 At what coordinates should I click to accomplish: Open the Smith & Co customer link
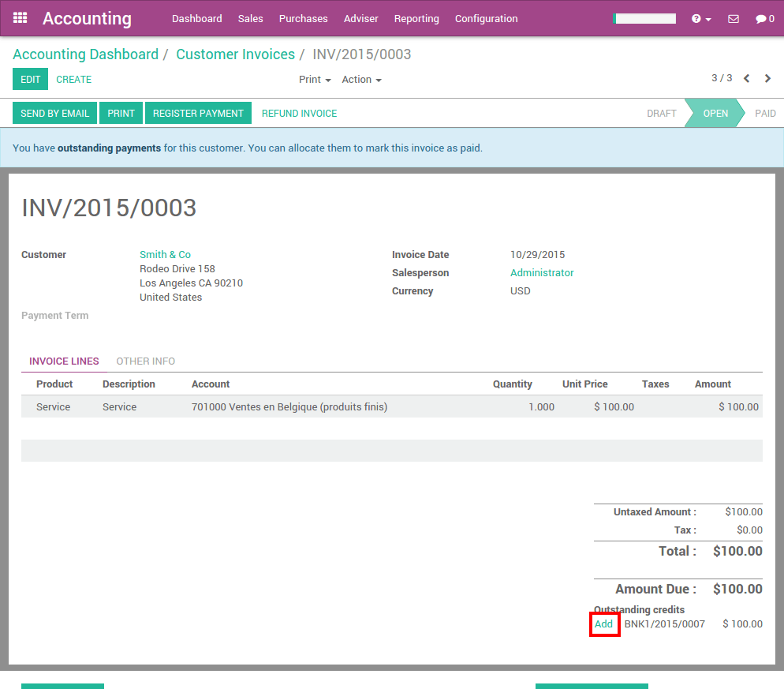coord(165,254)
